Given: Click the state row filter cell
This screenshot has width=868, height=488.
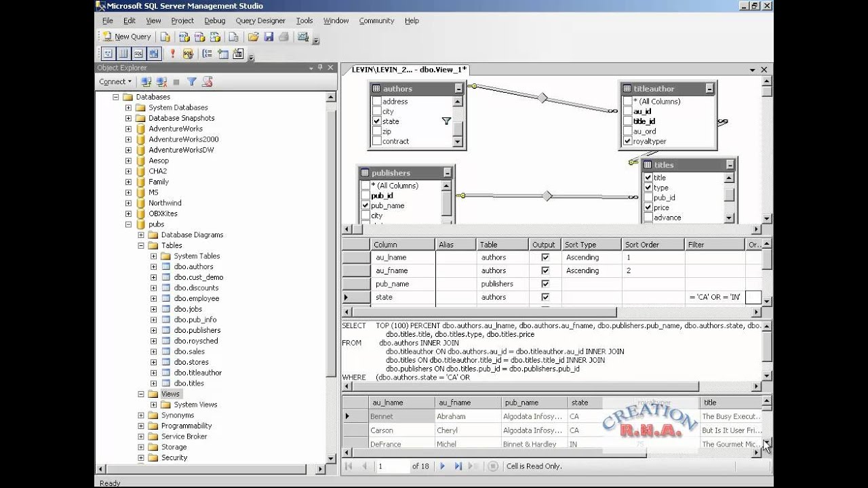Looking at the screenshot, I should click(715, 298).
